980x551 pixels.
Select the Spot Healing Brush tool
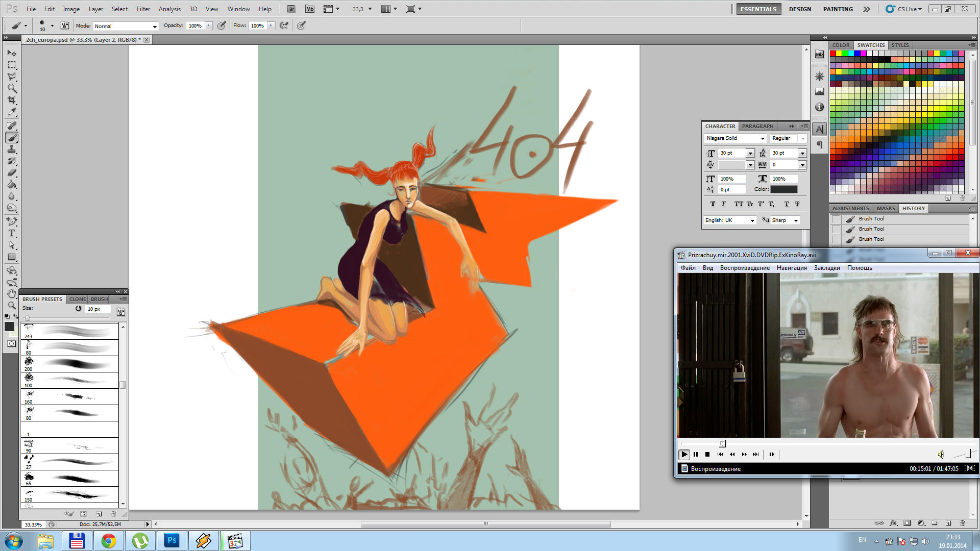tap(12, 125)
